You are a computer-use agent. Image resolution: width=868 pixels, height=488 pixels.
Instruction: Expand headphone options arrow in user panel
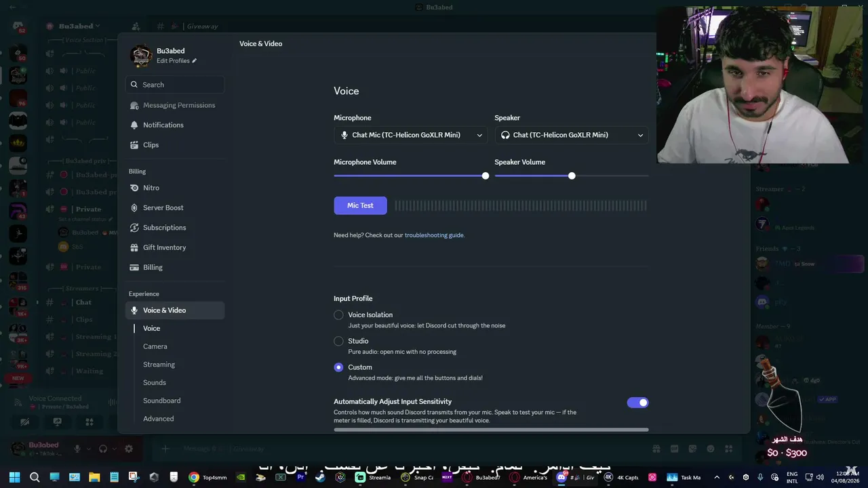[114, 449]
